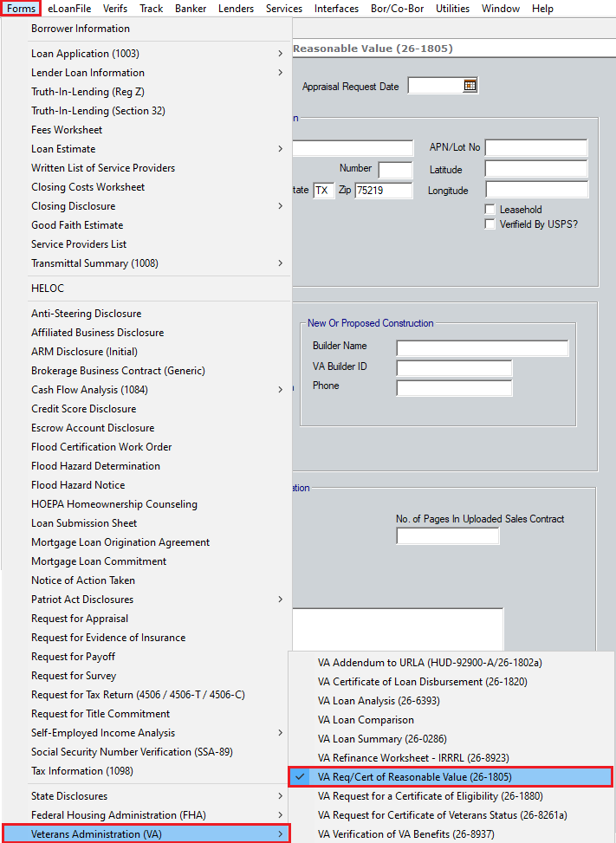The height and width of the screenshot is (843, 616).
Task: Select Veterans Administration (VA) menu item
Action: [146, 833]
